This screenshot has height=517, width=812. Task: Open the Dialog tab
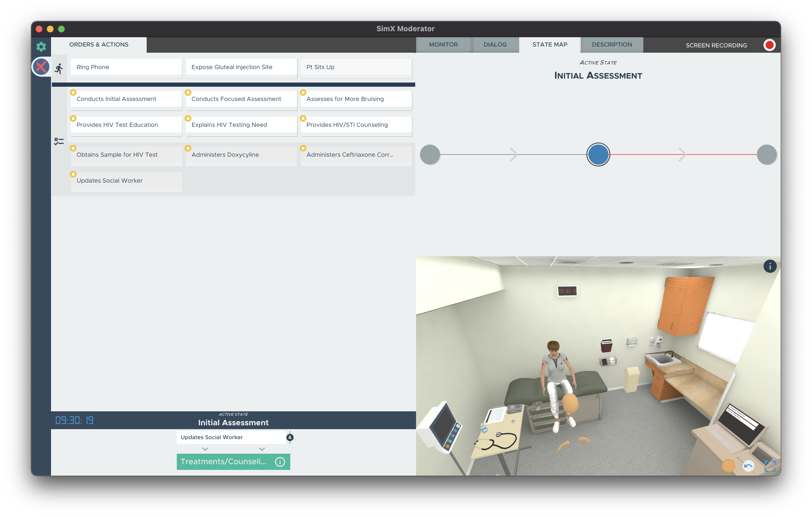495,45
